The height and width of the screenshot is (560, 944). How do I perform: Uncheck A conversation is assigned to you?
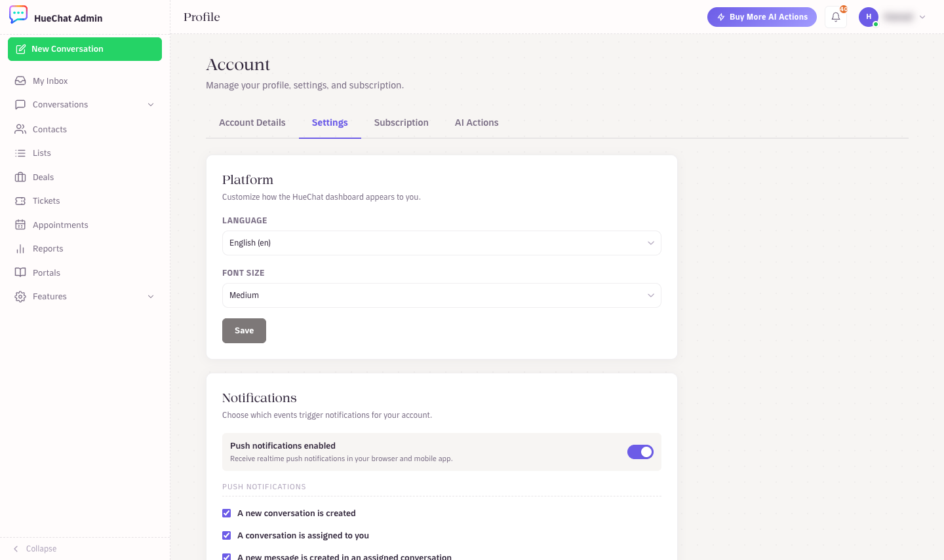227,535
